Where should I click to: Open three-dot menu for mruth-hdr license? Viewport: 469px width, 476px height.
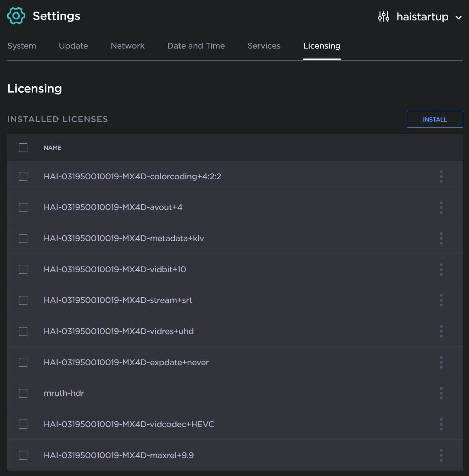point(441,393)
